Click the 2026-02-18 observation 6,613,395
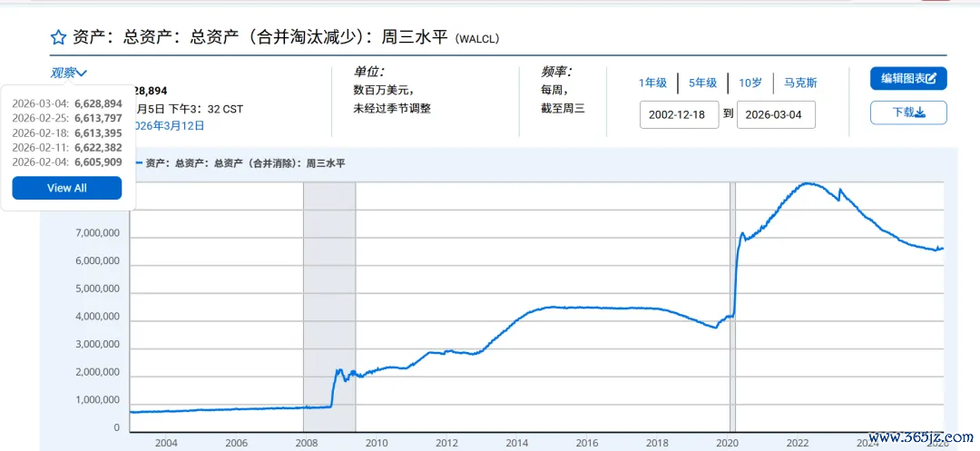Image resolution: width=980 pixels, height=451 pixels. [98, 132]
